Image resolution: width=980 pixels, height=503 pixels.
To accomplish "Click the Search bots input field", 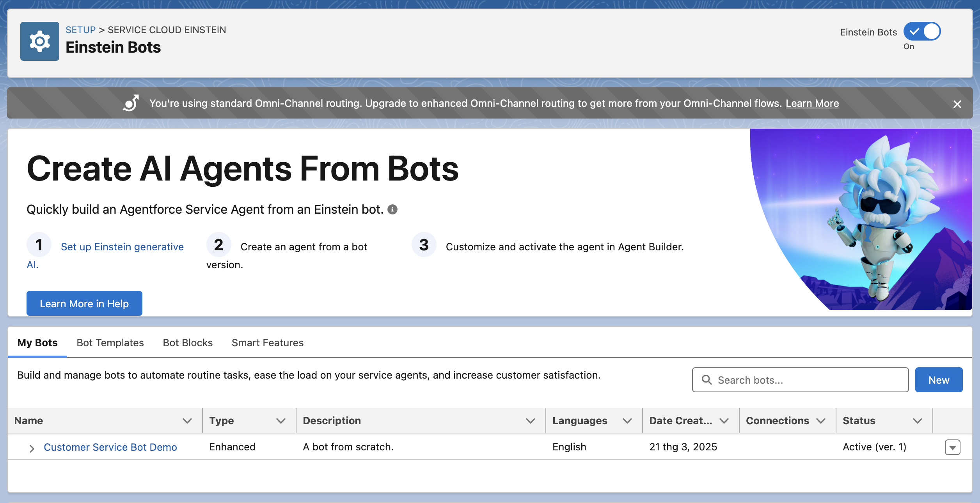I will pos(800,380).
